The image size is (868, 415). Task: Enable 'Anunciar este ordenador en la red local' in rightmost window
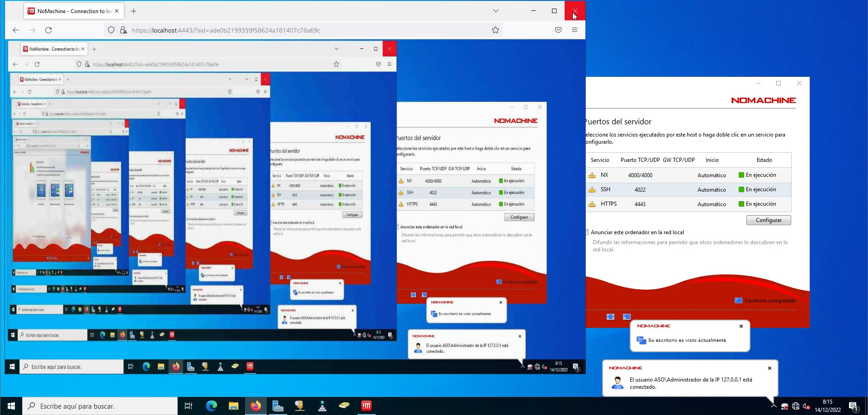point(587,232)
